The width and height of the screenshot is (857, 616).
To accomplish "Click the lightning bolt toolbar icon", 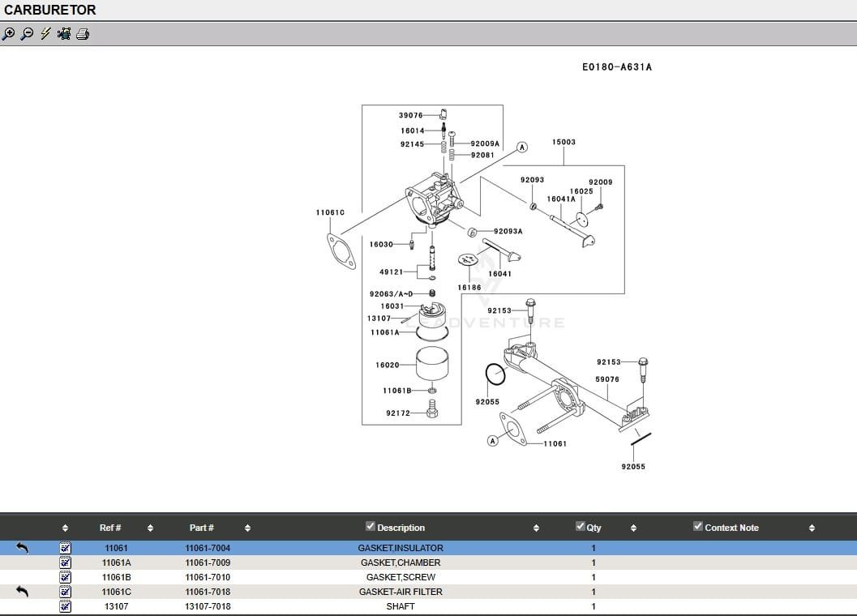I will click(x=45, y=34).
